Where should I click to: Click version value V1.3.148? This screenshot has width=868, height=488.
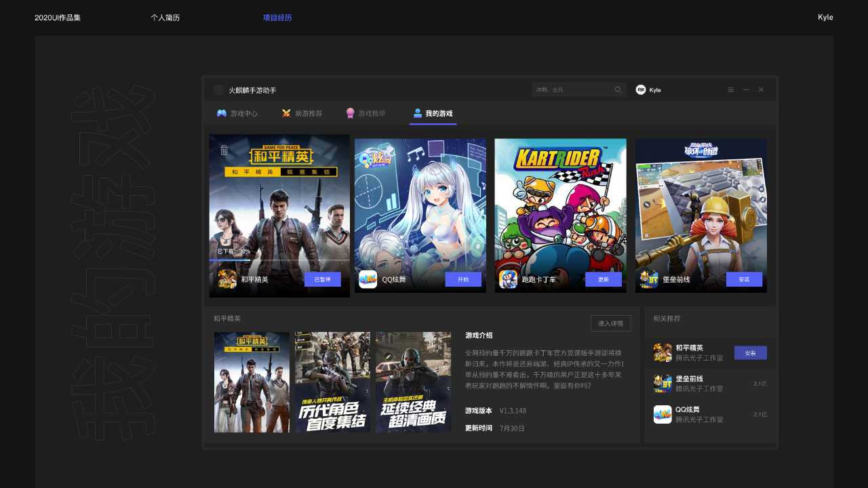pyautogui.click(x=513, y=411)
